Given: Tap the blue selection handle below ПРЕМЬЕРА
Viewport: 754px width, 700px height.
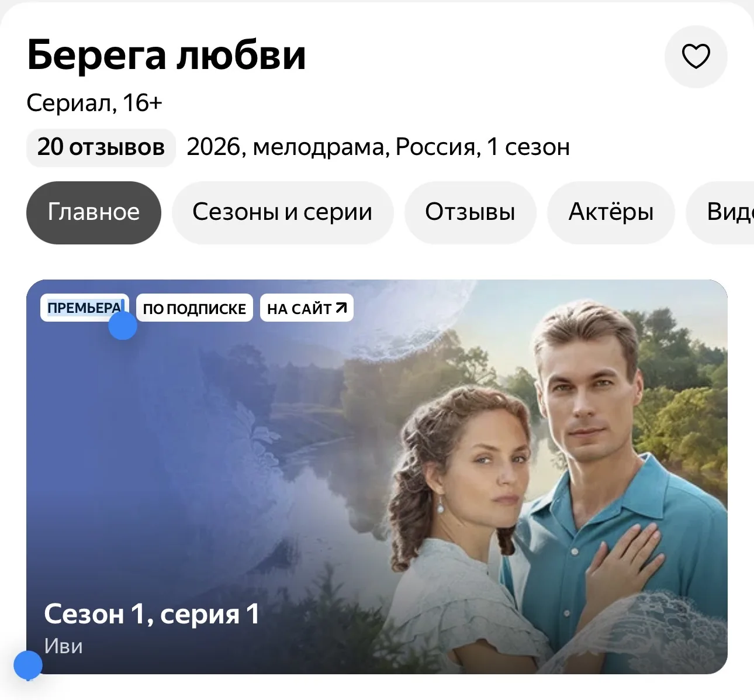Looking at the screenshot, I should pyautogui.click(x=123, y=325).
